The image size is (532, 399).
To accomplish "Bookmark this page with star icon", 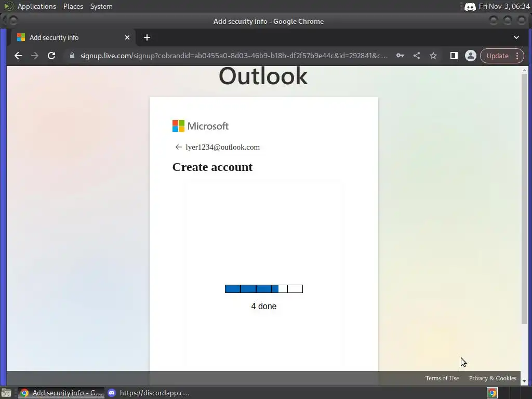I will point(433,56).
